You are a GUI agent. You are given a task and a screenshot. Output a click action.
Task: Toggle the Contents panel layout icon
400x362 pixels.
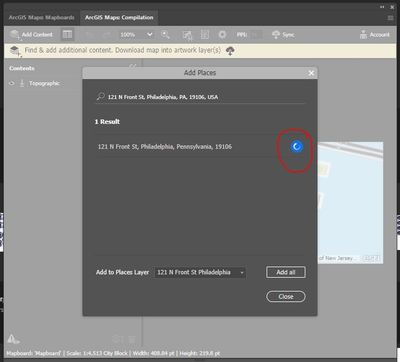click(x=67, y=34)
